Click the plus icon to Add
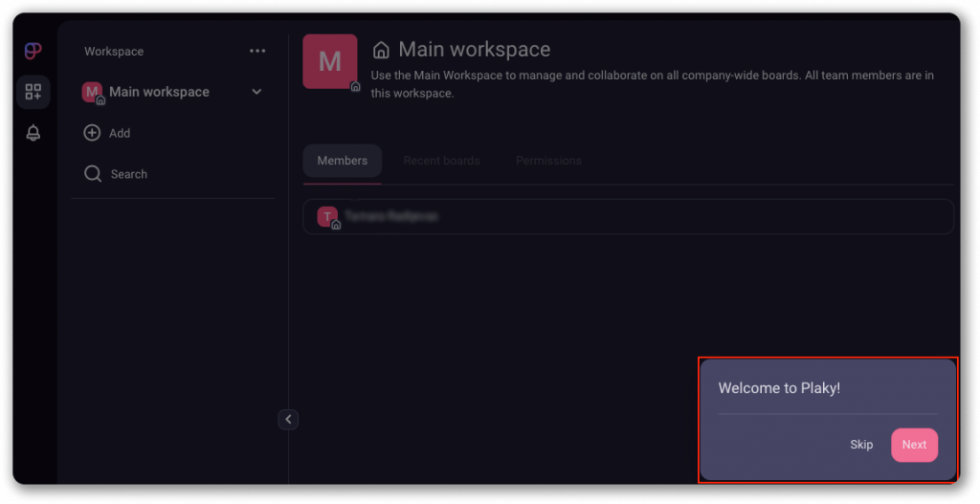Viewport: 980px width, 504px height. coord(92,133)
